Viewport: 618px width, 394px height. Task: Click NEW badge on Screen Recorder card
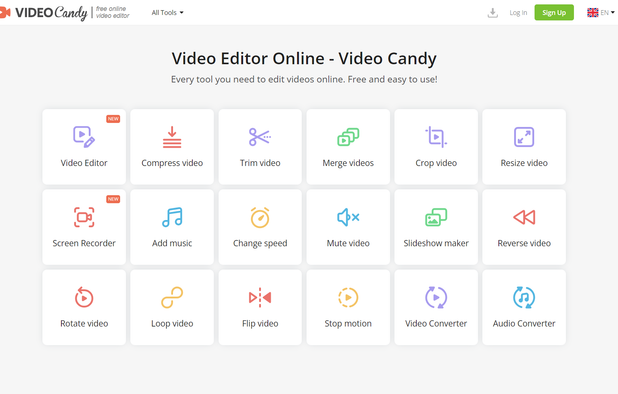coord(113,199)
